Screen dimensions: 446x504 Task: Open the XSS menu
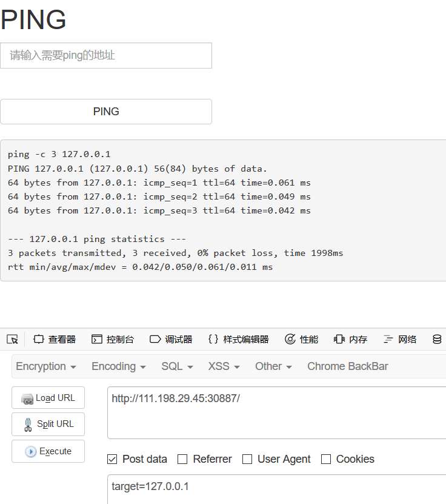click(224, 366)
